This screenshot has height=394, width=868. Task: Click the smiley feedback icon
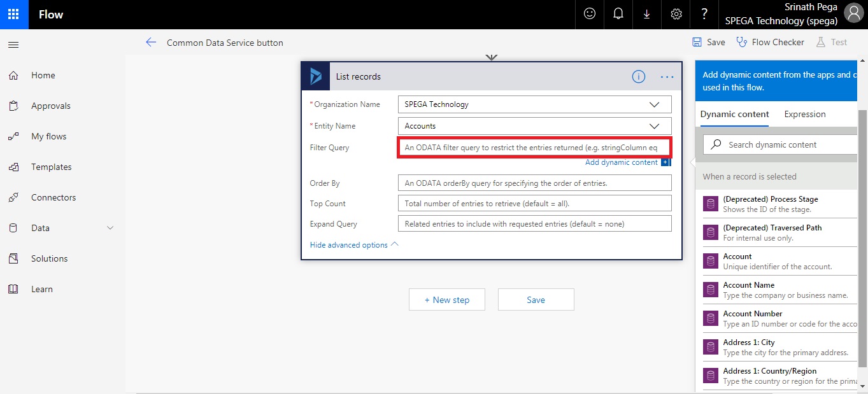(590, 14)
